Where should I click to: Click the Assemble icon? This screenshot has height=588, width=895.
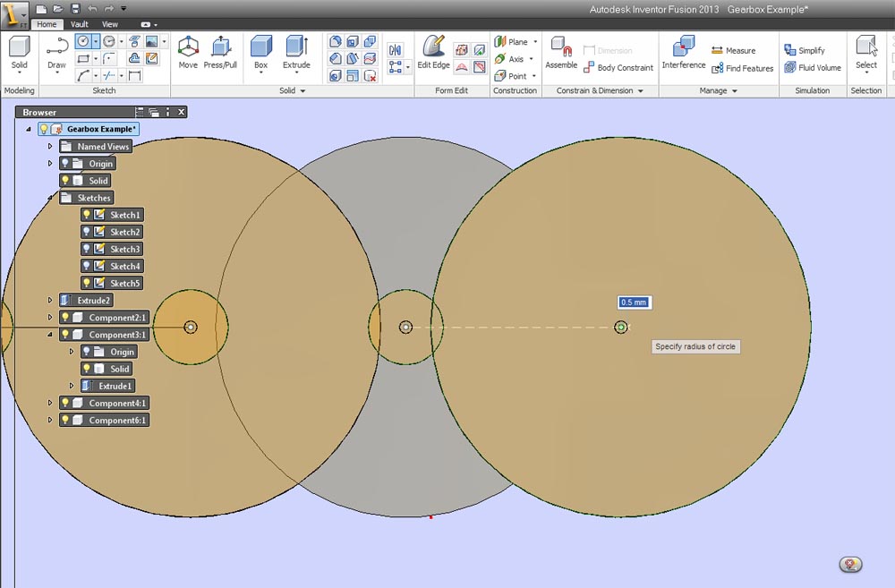pyautogui.click(x=561, y=52)
